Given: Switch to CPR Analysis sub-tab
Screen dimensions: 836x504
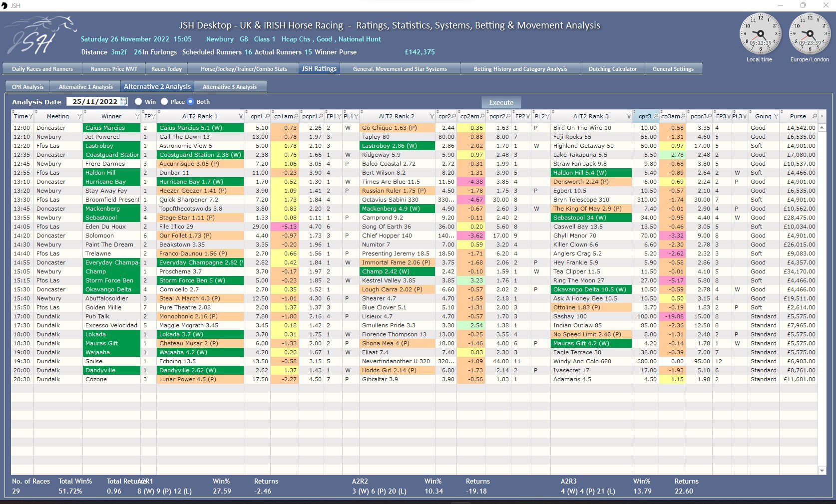Looking at the screenshot, I should 27,87.
